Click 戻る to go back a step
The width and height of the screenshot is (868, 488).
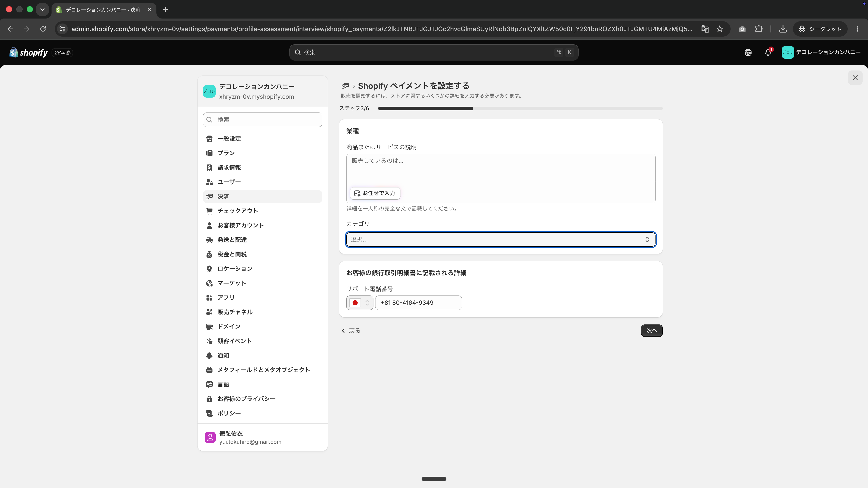[x=351, y=331]
